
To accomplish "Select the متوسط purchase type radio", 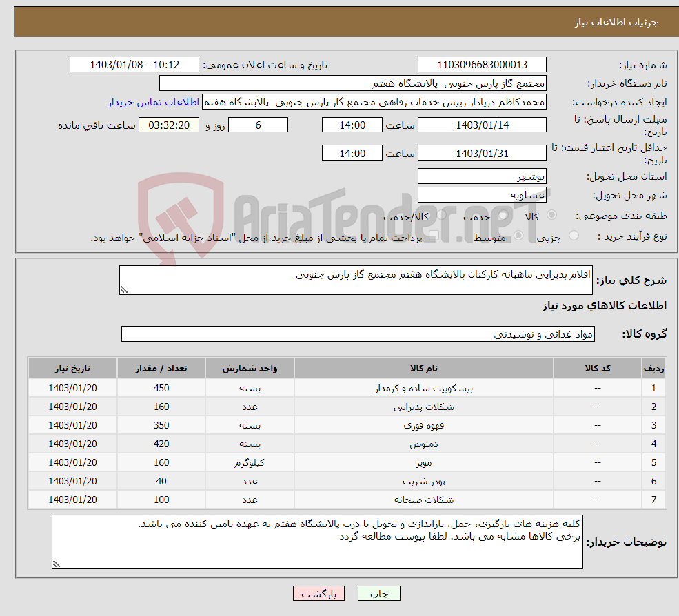I will (x=518, y=236).
